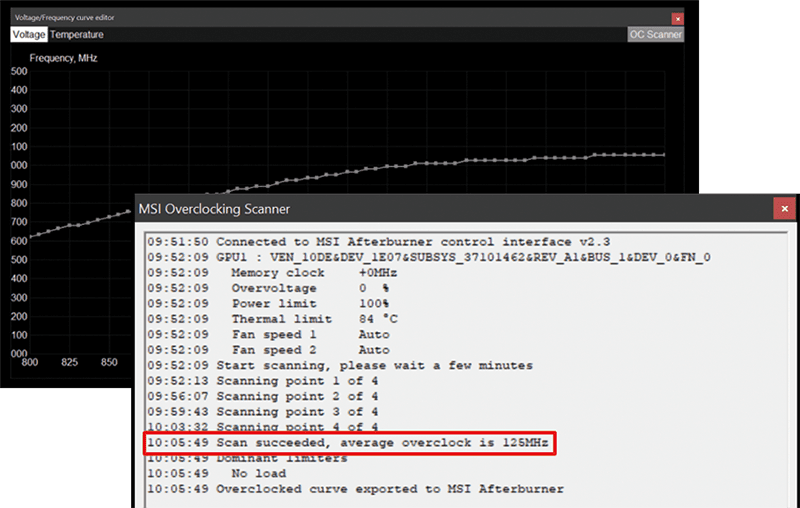Switch to the Temperature tab
Screen dimensions: 800x508
tap(77, 35)
